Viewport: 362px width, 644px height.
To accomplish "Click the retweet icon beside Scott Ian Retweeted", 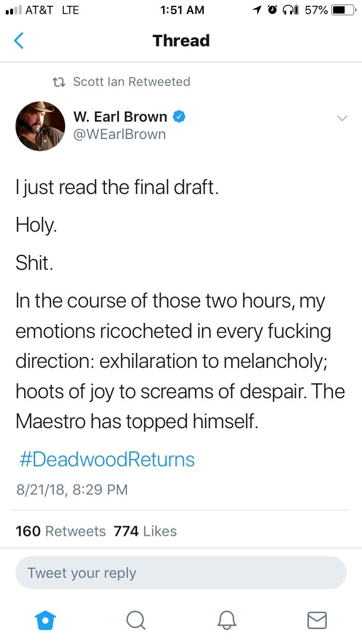I will pyautogui.click(x=59, y=82).
